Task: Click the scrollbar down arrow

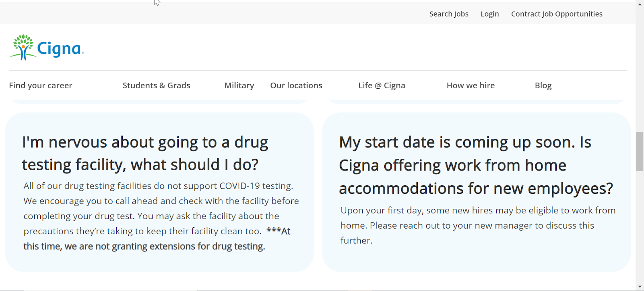Action: (x=640, y=287)
